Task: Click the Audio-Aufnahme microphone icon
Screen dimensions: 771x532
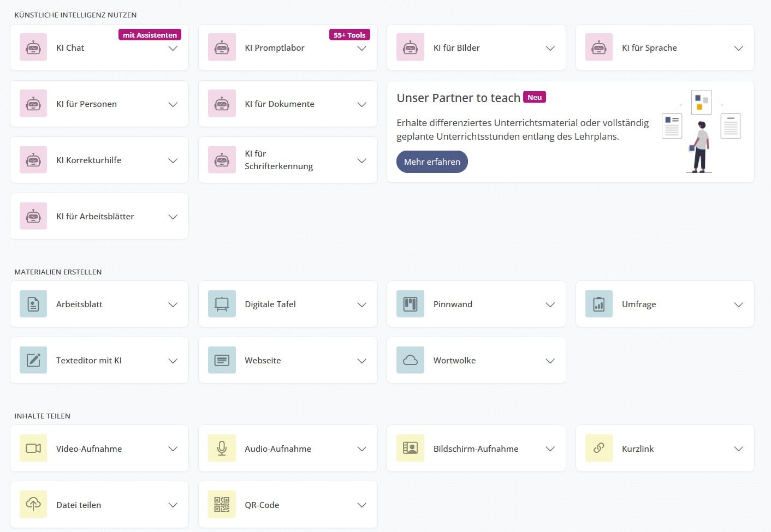Action: coord(222,449)
